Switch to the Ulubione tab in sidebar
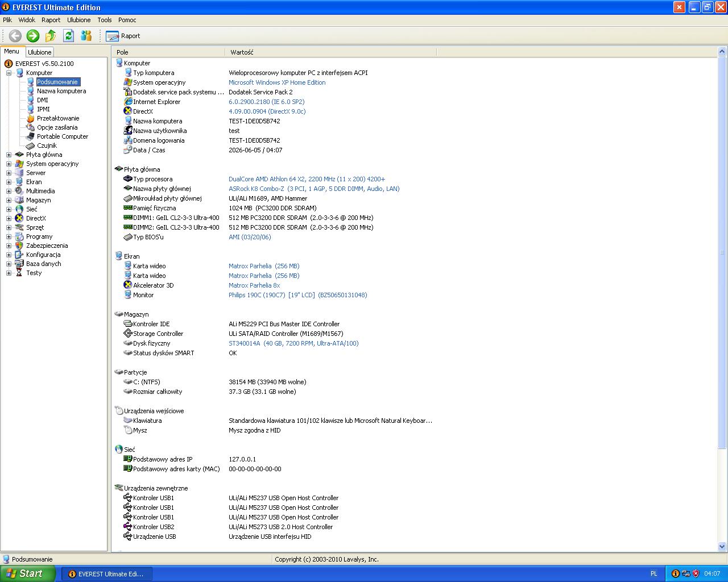Screen dimensions: 728x582 click(40, 52)
